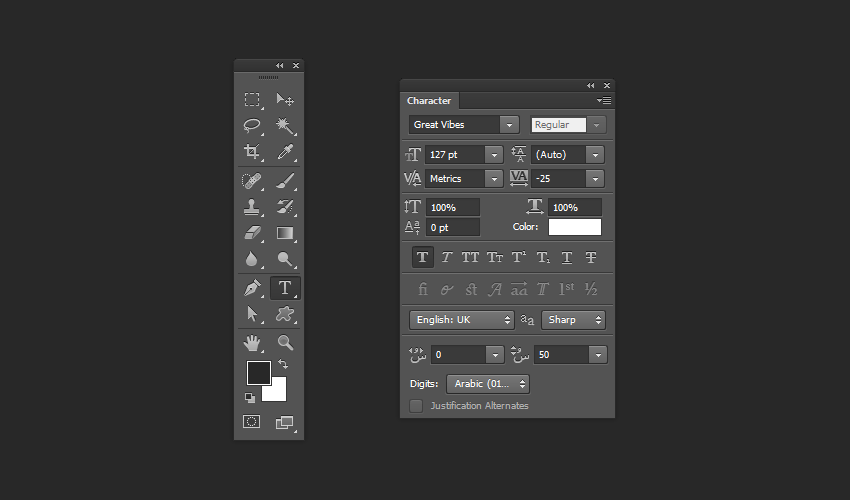Select the History Brush tool

(x=285, y=207)
